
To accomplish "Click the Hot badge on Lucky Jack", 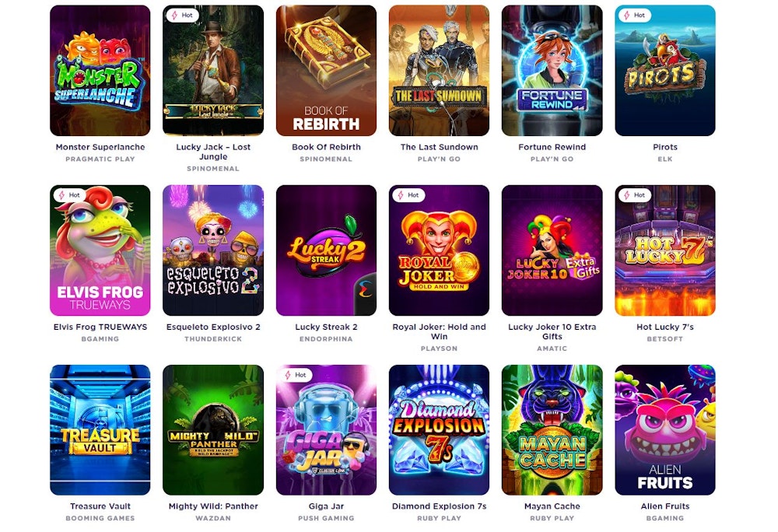I will (x=182, y=16).
